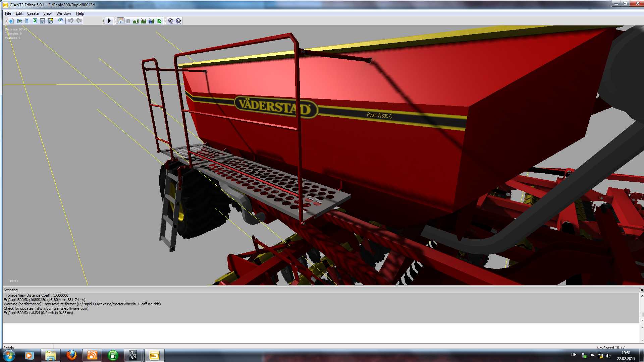Click the blue lined document toolbar icon
Viewport: 644px width, 362px height.
[x=27, y=21]
